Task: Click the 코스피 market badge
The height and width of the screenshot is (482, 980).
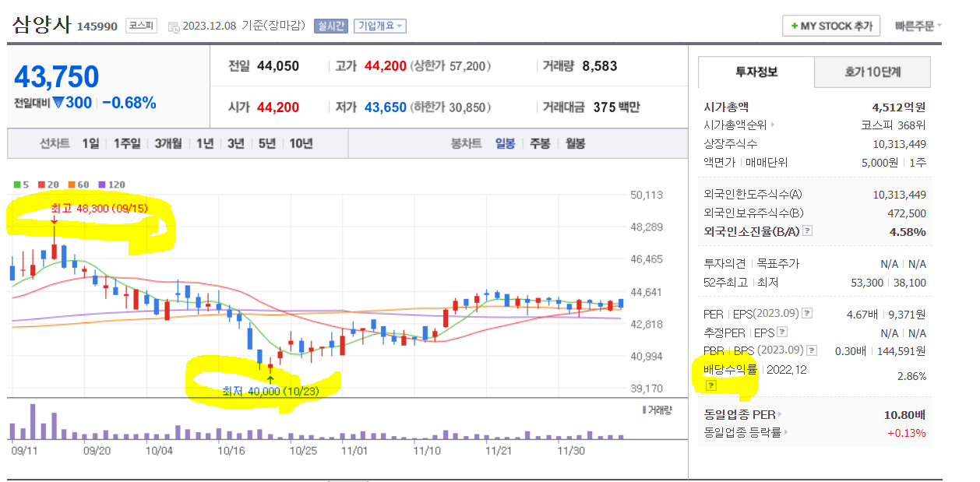Action: point(141,26)
